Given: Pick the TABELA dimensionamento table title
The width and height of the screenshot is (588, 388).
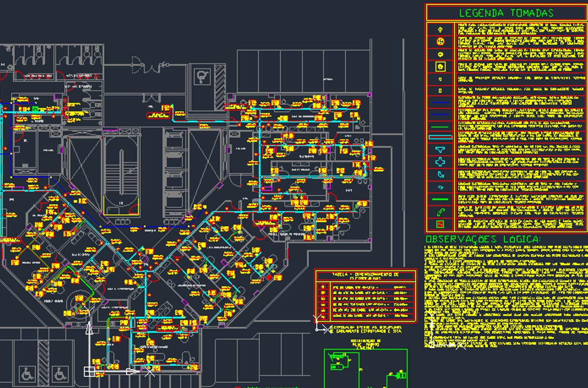Looking at the screenshot, I should (366, 275).
